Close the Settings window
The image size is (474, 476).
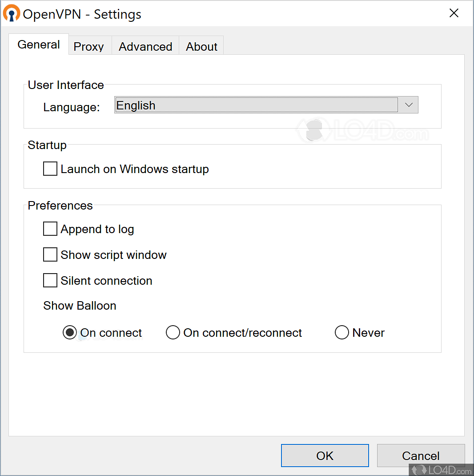454,13
